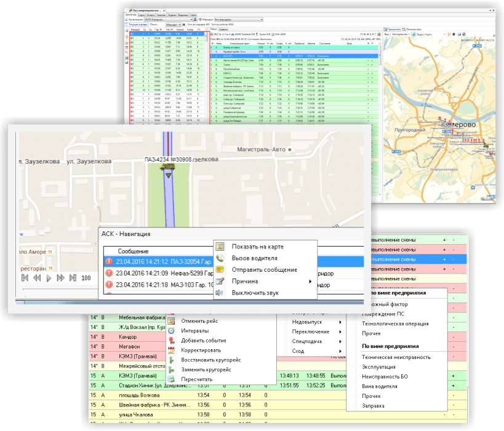Image resolution: width=504 pixels, height=431 pixels.
Task: Click the top icon in the left vertical toolbar
Action: coord(127,31)
